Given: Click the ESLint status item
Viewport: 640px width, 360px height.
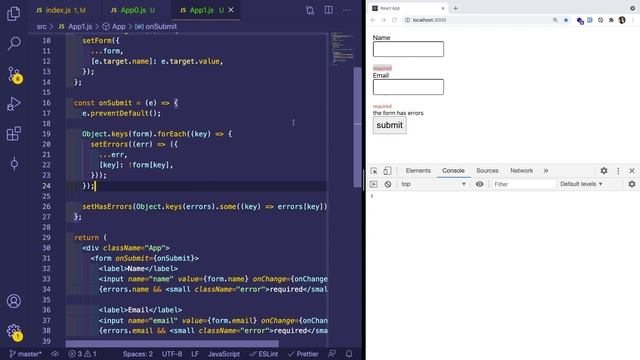Looking at the screenshot, I should 264,354.
